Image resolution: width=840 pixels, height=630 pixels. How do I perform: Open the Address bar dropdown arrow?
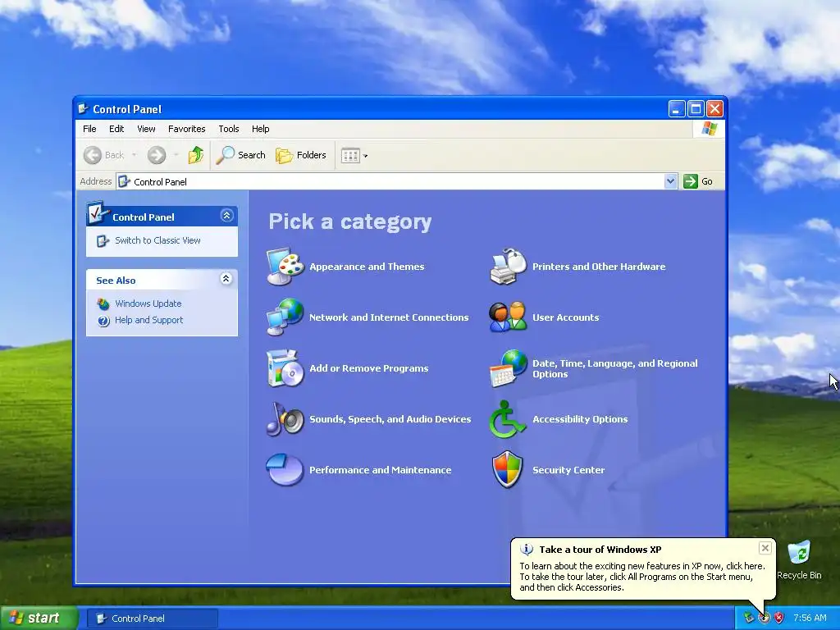(671, 181)
